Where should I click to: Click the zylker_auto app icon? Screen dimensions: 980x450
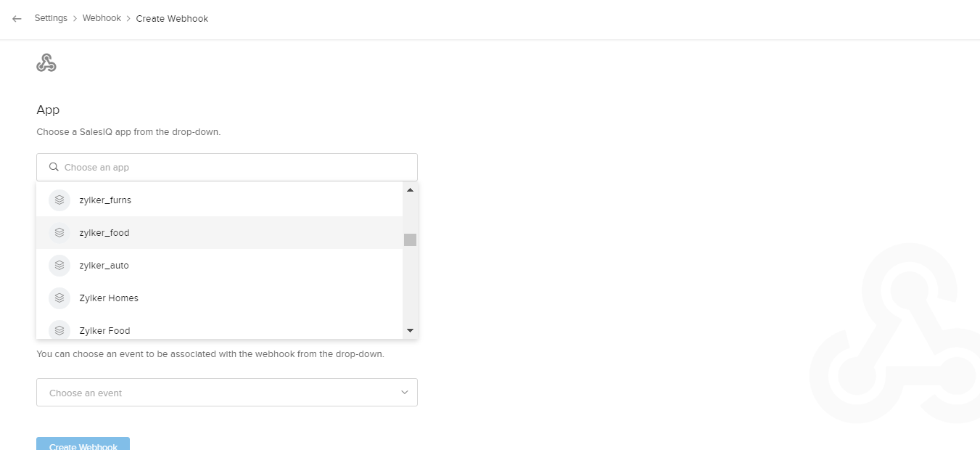pyautogui.click(x=59, y=266)
